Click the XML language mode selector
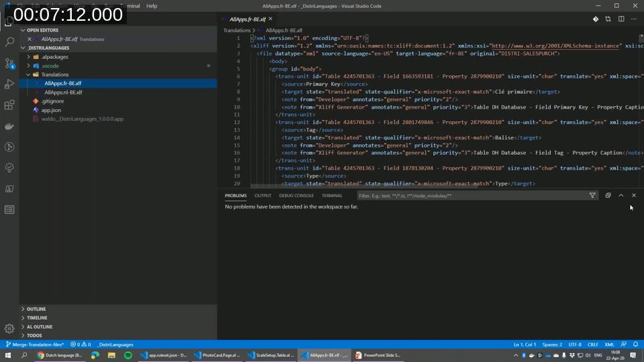 pos(609,345)
